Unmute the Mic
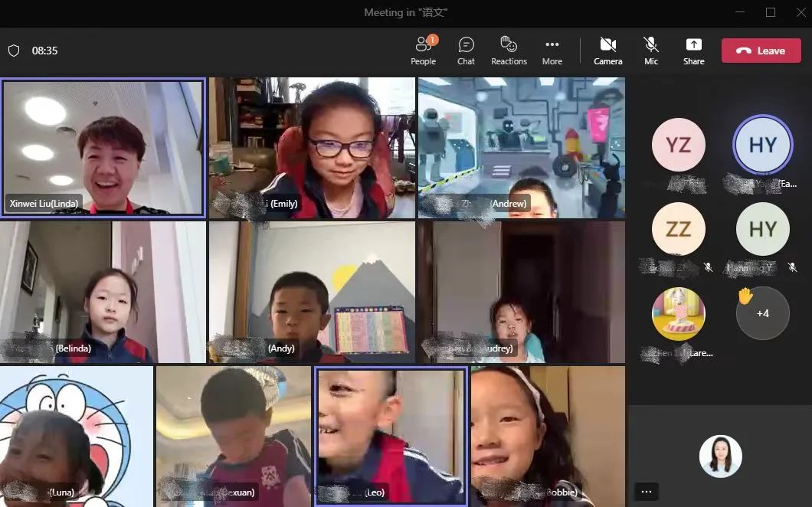The width and height of the screenshot is (812, 507). point(651,51)
